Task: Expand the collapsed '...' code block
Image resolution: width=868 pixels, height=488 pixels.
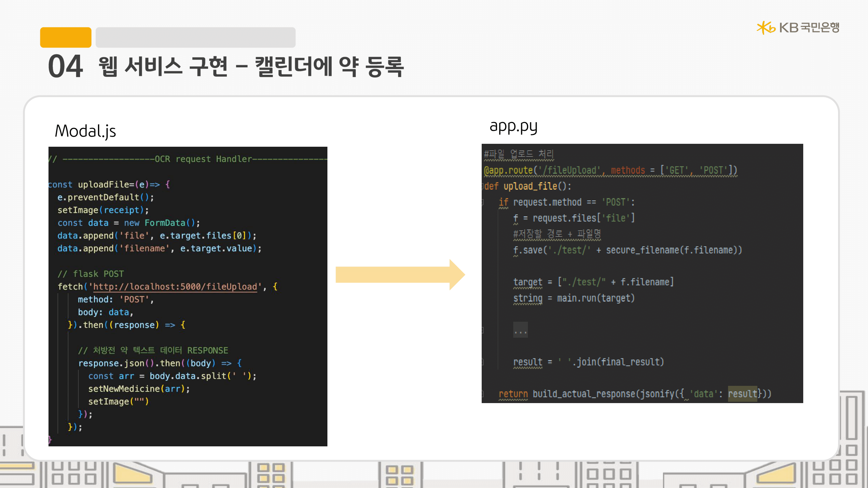Action: 520,330
